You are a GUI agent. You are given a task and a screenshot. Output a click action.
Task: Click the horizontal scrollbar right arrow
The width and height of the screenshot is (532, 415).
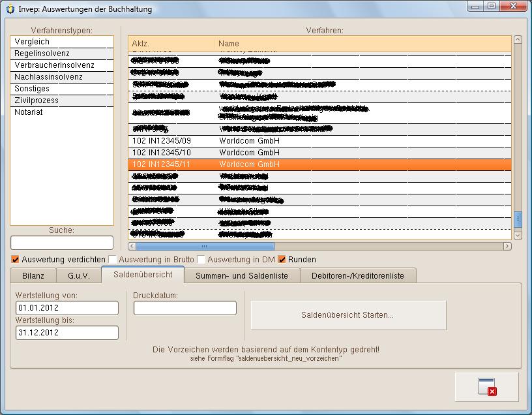(507, 246)
